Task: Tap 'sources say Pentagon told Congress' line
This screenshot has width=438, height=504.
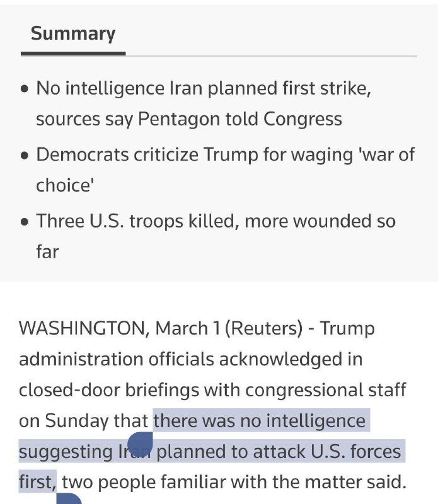Action: pyautogui.click(x=188, y=119)
